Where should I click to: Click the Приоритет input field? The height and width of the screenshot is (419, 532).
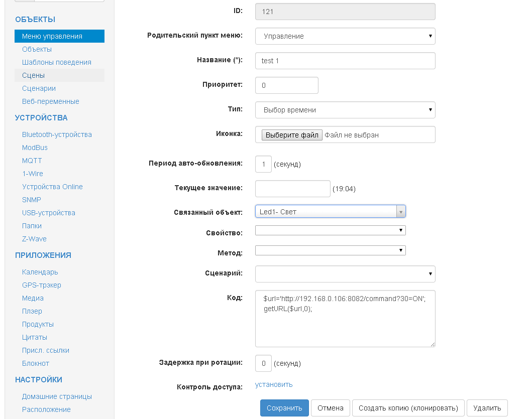coord(287,85)
